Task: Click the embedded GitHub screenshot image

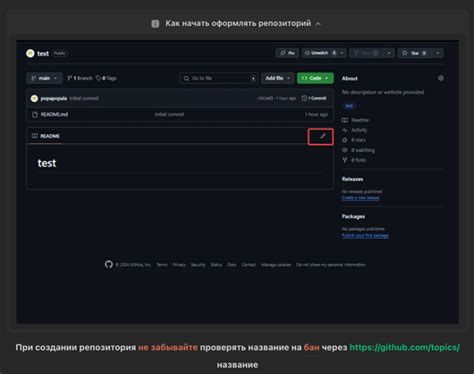Action: pyautogui.click(x=237, y=182)
